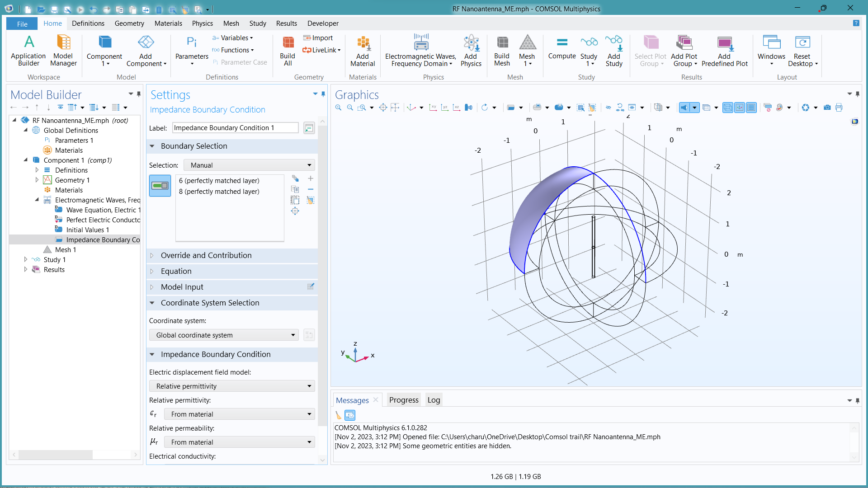Click the Label input field
This screenshot has width=868, height=488.
(235, 128)
